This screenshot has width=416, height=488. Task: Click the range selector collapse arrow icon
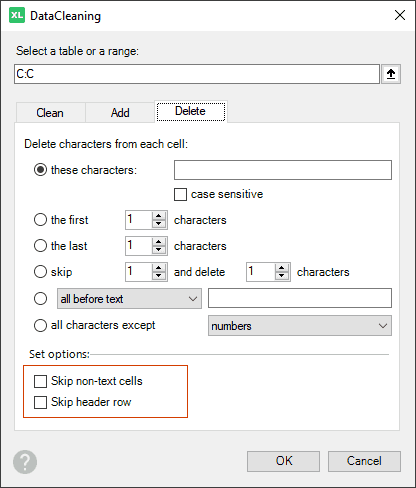(x=391, y=74)
